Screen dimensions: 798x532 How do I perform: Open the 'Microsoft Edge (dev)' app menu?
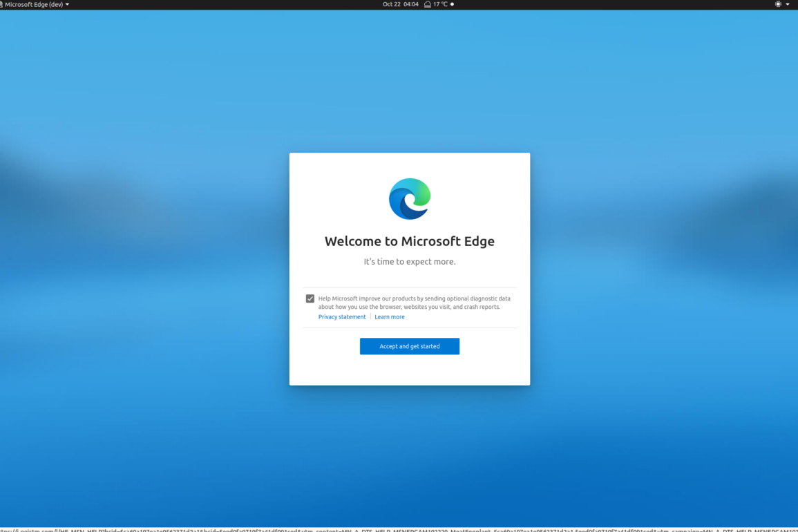pos(34,4)
